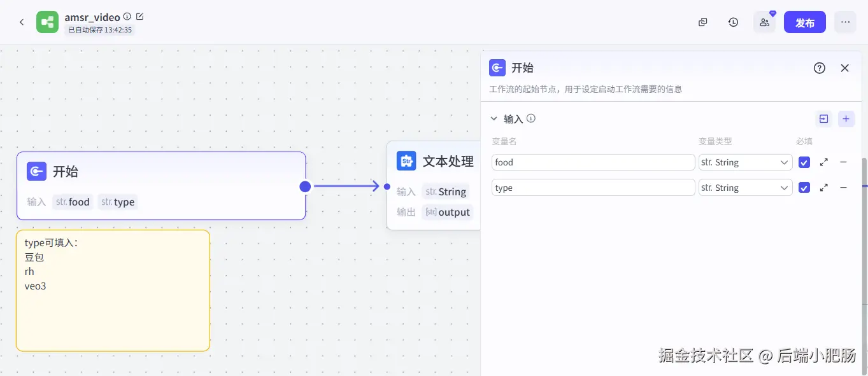Uncheck required checkbox for food

(x=804, y=162)
